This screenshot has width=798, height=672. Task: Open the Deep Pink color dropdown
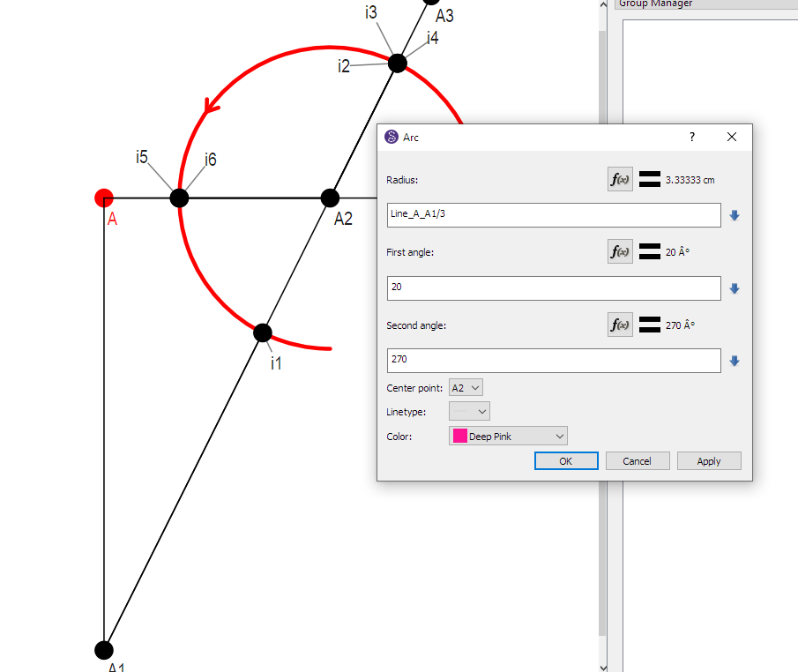coord(508,436)
